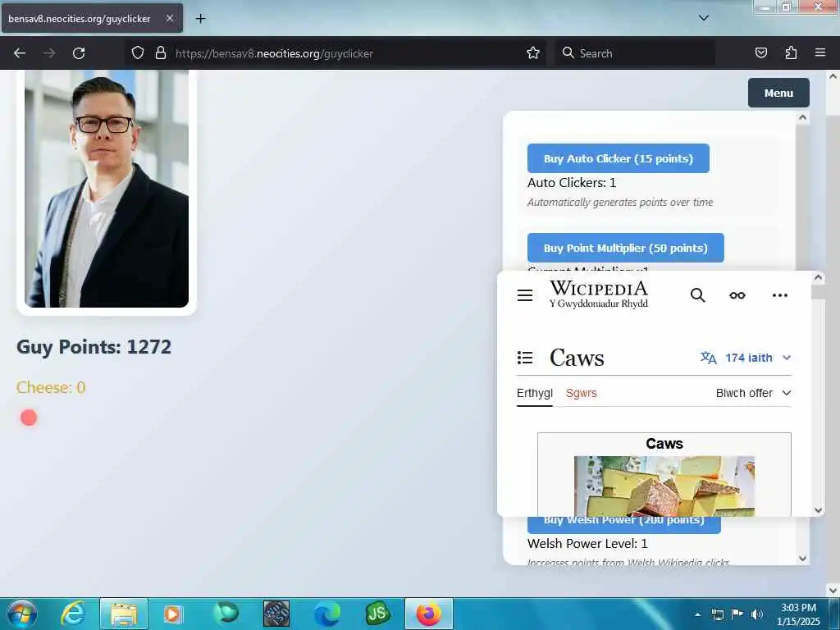Image resolution: width=840 pixels, height=630 pixels.
Task: Open the clock showing 3:03 PM
Action: 798,614
